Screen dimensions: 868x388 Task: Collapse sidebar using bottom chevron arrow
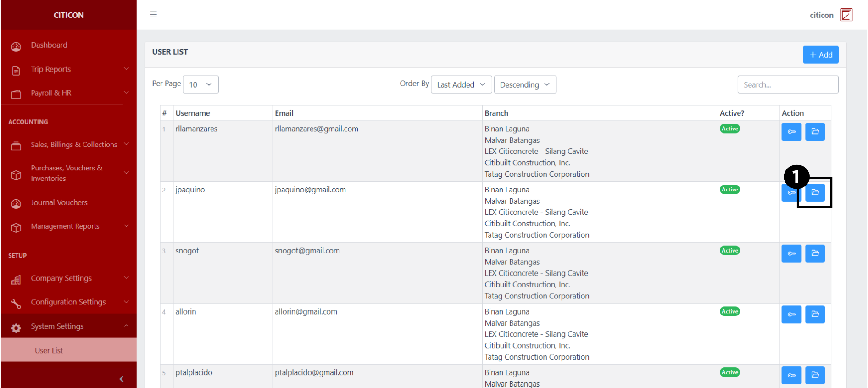coord(122,379)
